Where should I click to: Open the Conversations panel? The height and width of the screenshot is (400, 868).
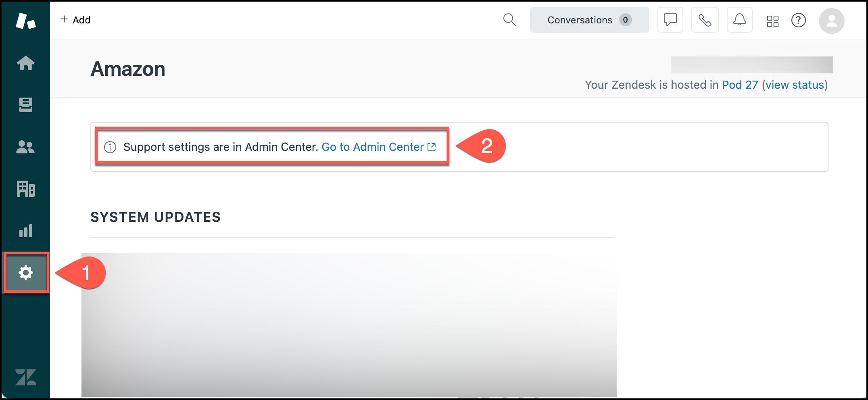589,19
